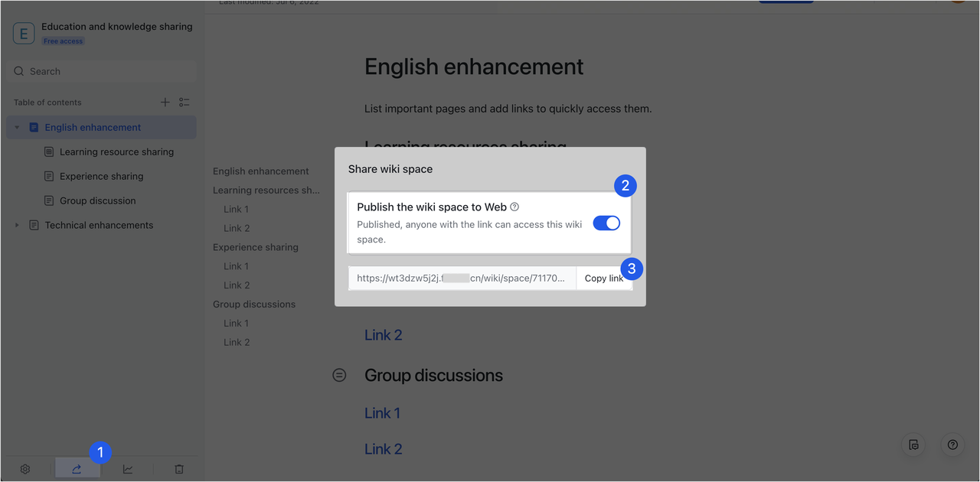Select Experience sharing in the table of contents
Screen dimensions: 980x482
(100, 176)
